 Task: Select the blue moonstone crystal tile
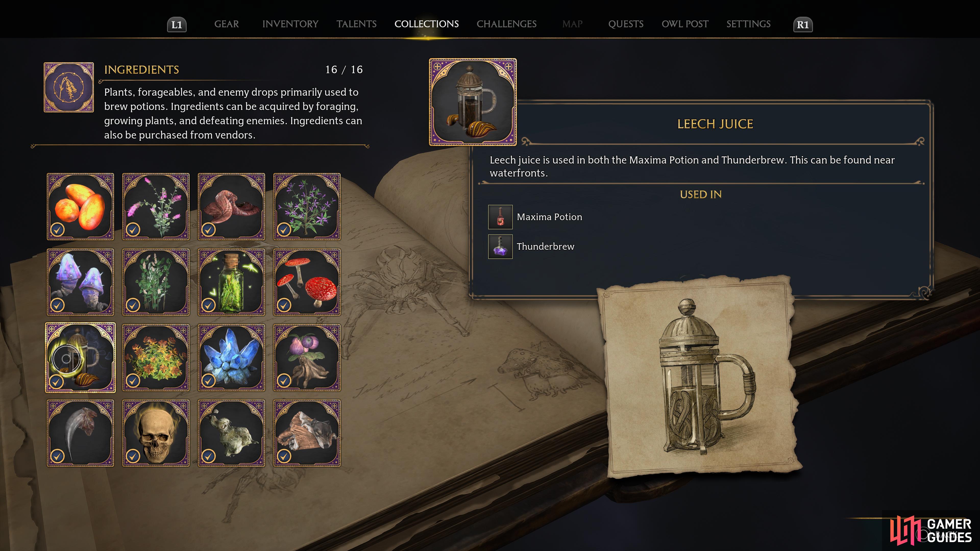tap(231, 357)
